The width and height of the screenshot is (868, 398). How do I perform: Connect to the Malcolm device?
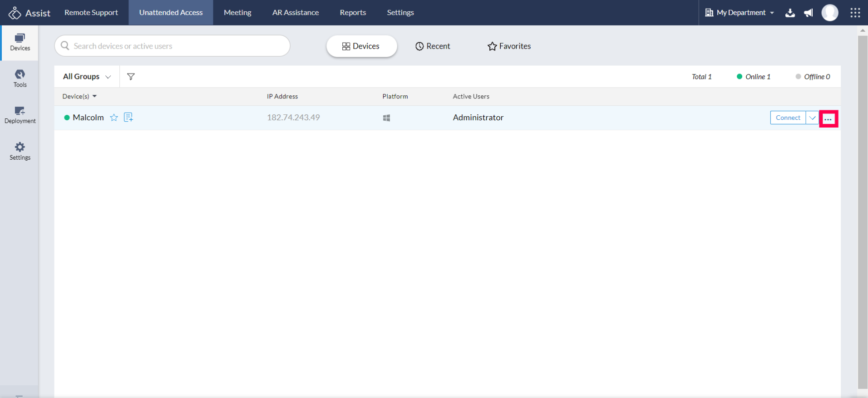pyautogui.click(x=788, y=118)
